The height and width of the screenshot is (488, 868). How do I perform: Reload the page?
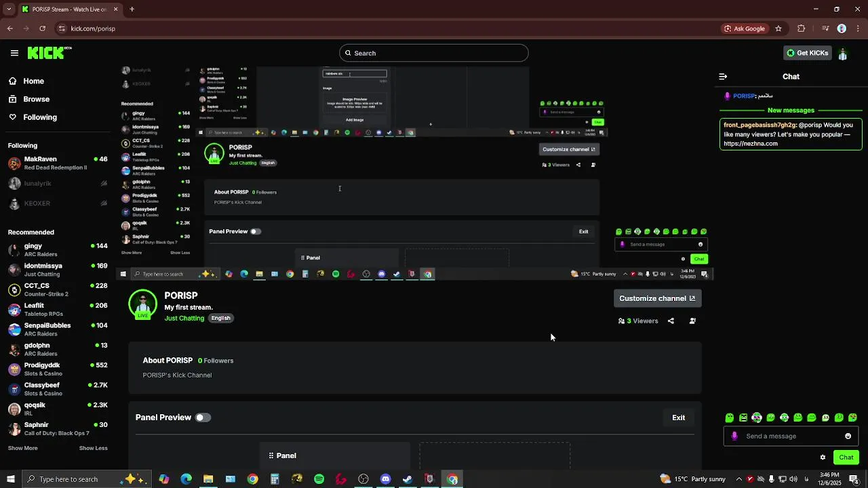click(42, 28)
